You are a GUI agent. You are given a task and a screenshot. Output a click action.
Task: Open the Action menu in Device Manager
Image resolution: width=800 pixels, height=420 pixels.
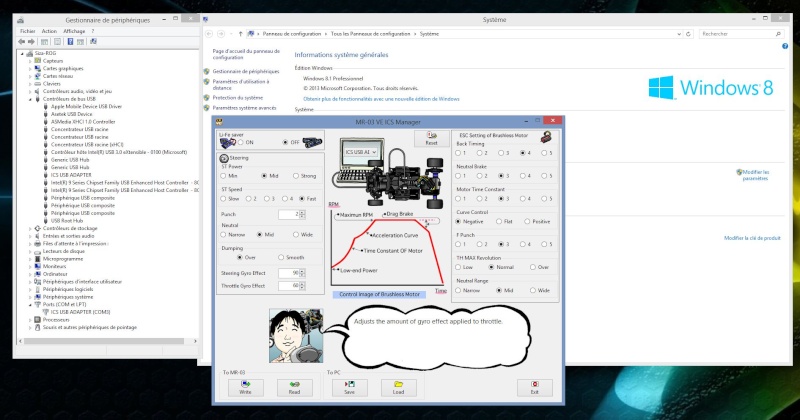[x=49, y=31]
